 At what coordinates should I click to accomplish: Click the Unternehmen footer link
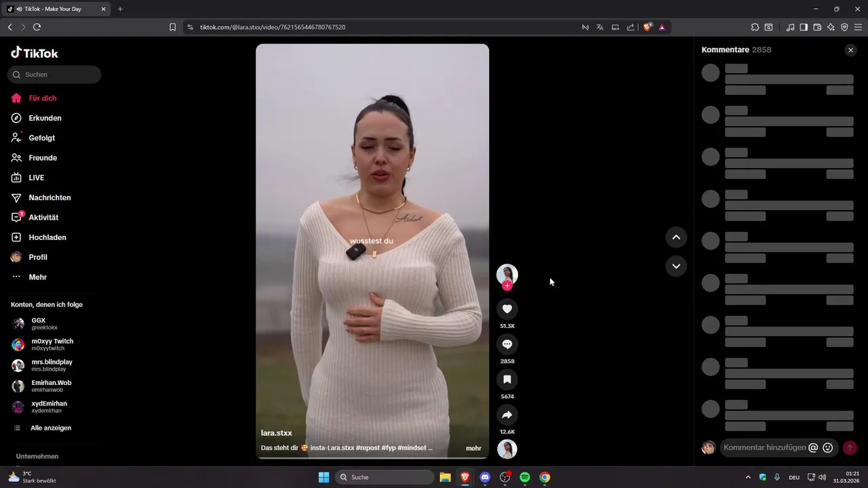tap(37, 456)
